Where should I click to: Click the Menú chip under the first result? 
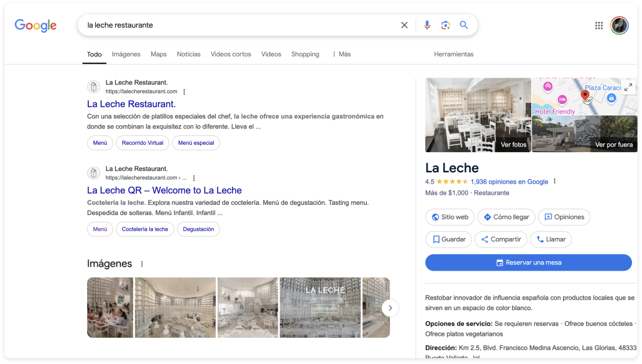(100, 143)
